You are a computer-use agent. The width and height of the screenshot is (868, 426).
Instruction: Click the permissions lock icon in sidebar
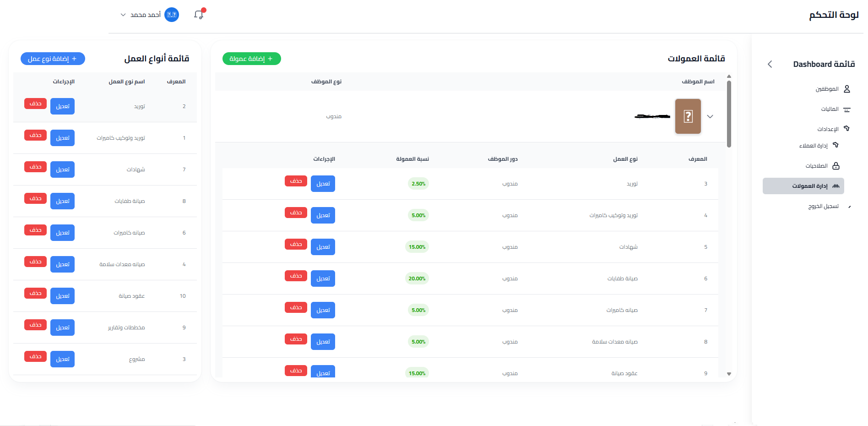pyautogui.click(x=836, y=166)
